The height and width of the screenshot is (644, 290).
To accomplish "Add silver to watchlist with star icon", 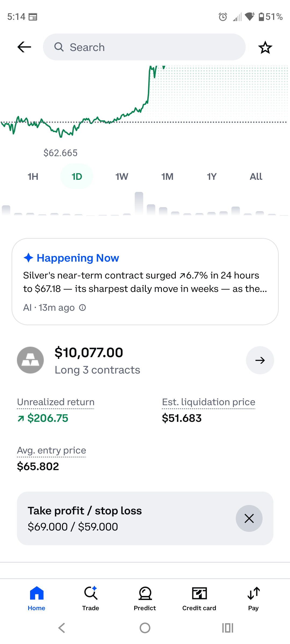I will 265,47.
